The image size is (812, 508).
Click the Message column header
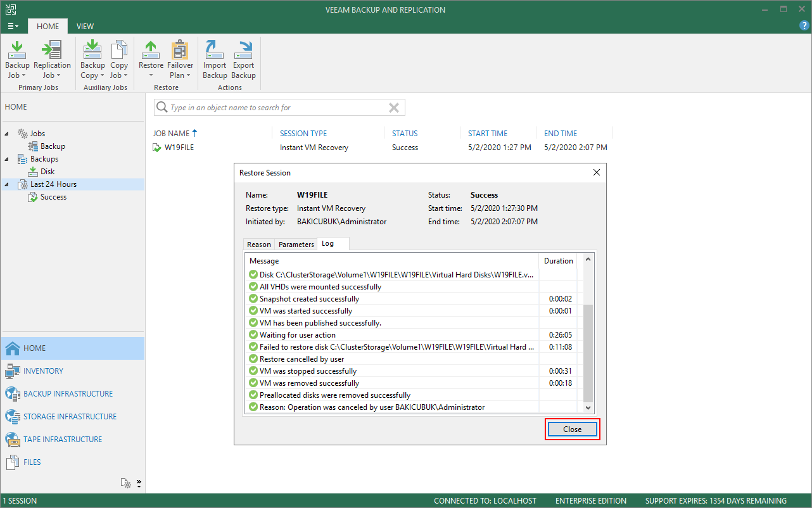click(392, 261)
